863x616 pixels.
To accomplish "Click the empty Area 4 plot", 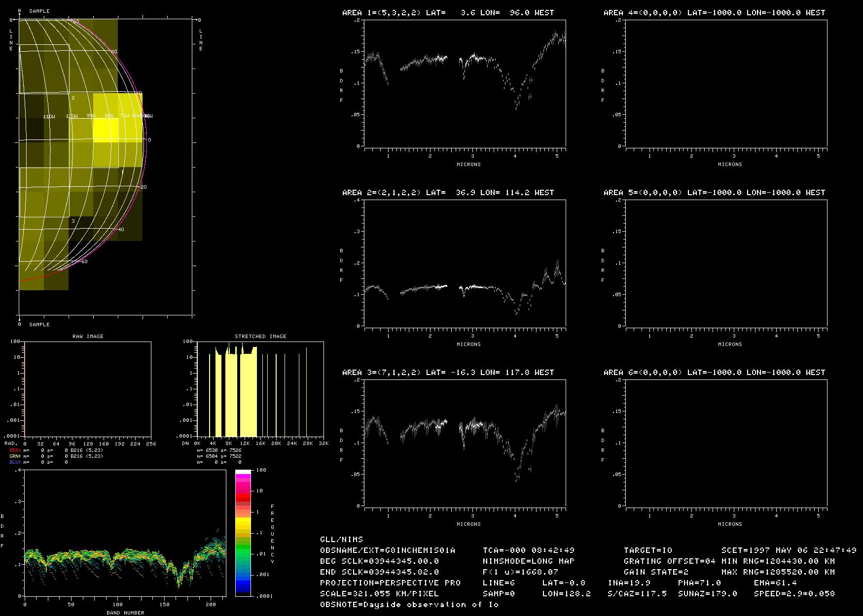I will [x=726, y=83].
